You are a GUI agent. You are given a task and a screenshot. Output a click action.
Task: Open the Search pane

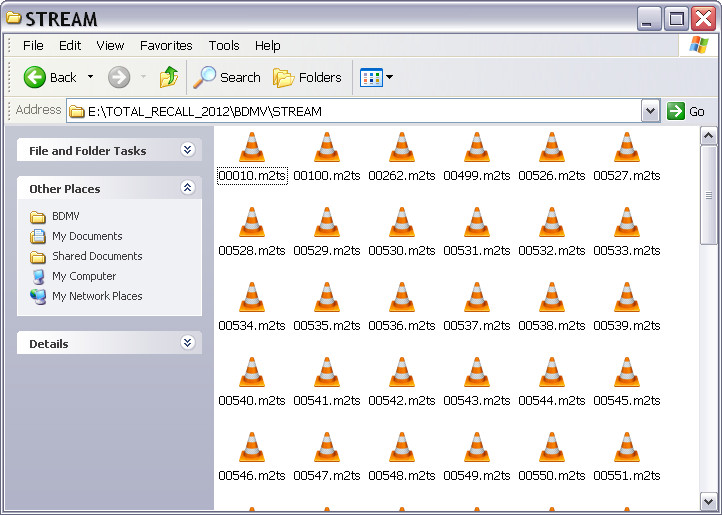tap(227, 77)
